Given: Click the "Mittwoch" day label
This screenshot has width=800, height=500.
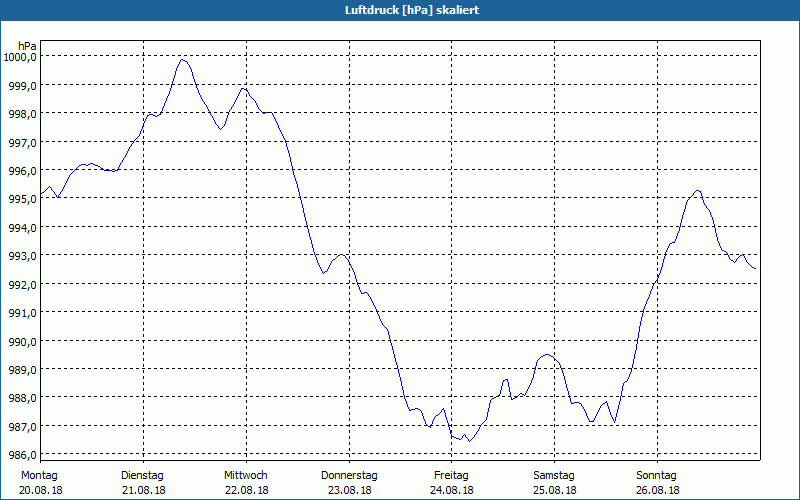Looking at the screenshot, I should (245, 476).
